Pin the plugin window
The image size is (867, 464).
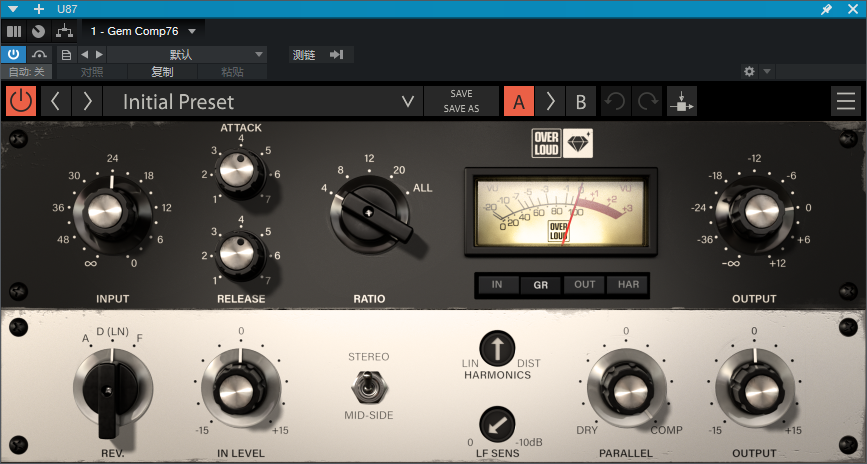coord(827,9)
